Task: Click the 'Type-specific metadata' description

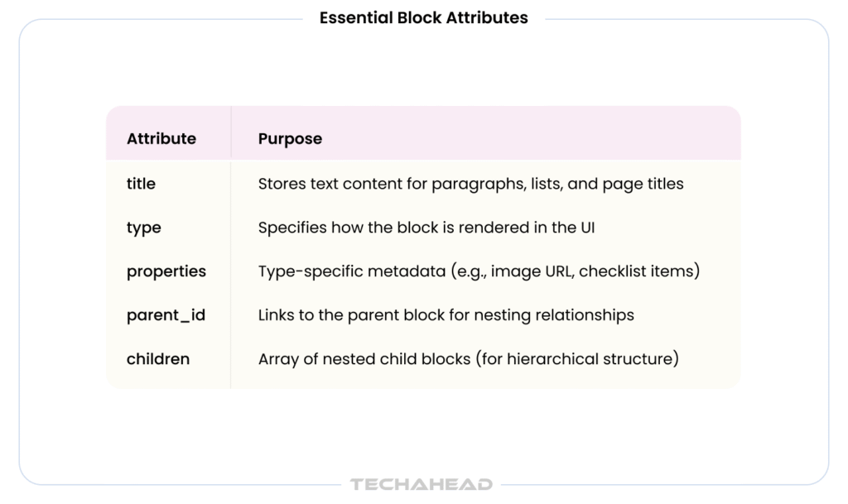Action: pos(479,271)
